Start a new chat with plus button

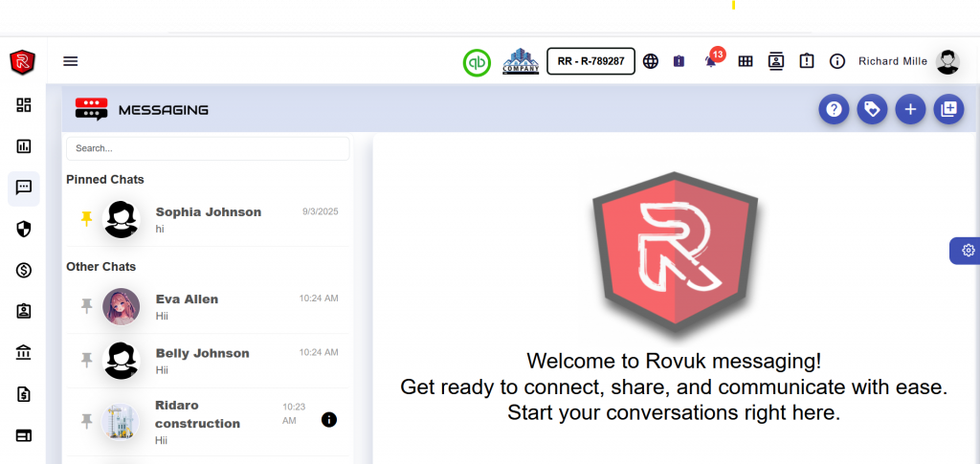tap(910, 110)
